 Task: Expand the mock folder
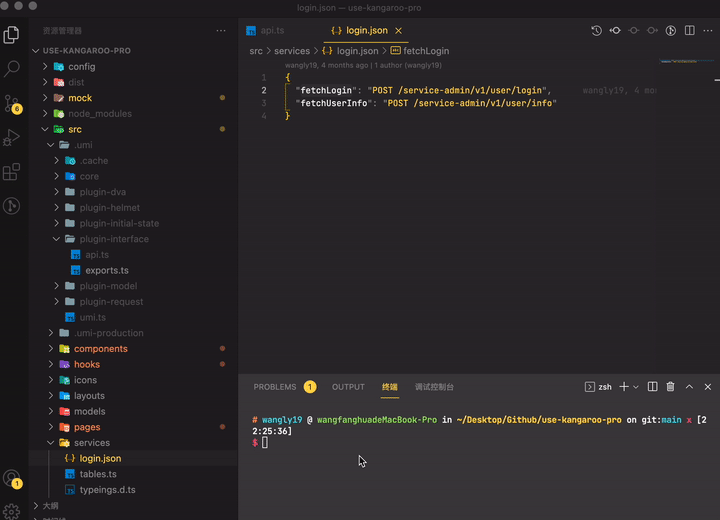coord(45,98)
